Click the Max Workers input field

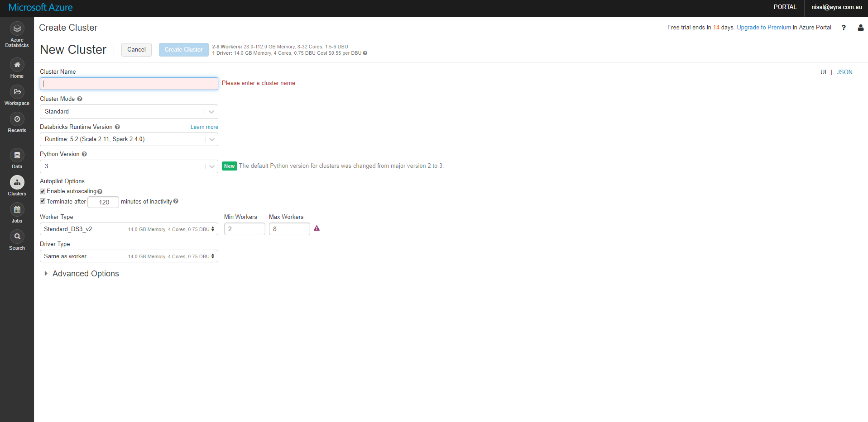[289, 229]
